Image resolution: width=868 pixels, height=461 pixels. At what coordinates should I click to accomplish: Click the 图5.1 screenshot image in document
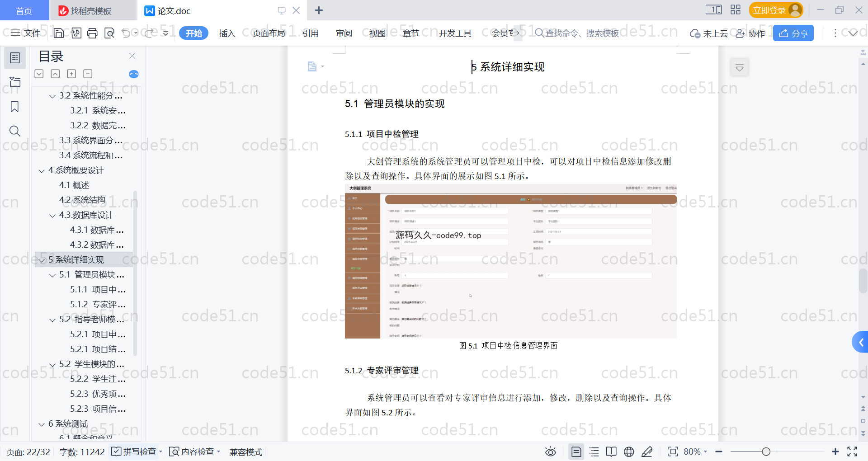[x=510, y=261]
